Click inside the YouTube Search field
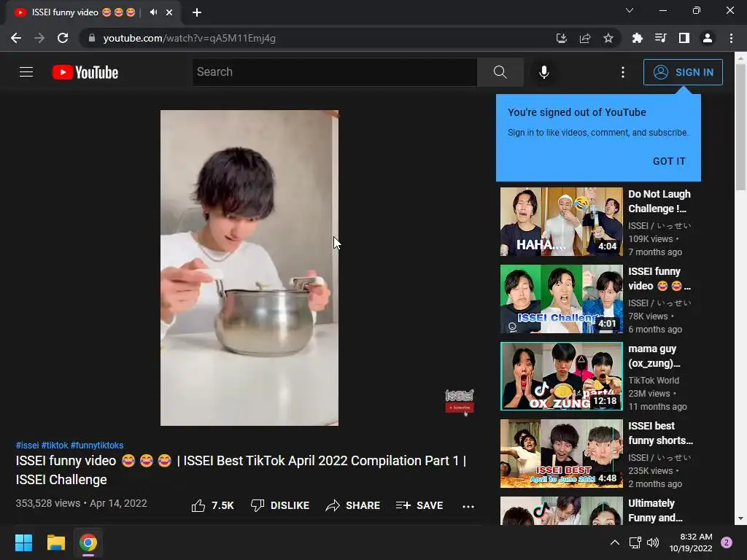Viewport: 747px width, 560px height. click(334, 72)
